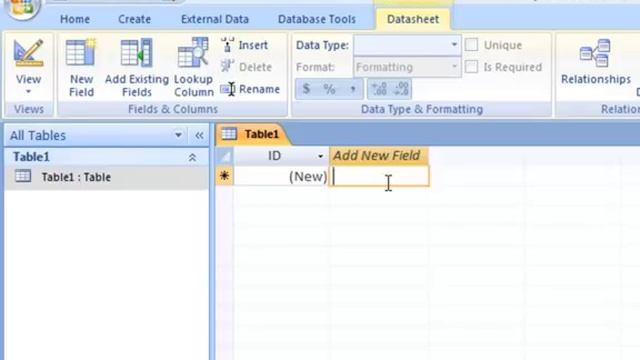Click the Delete column command

(x=246, y=67)
